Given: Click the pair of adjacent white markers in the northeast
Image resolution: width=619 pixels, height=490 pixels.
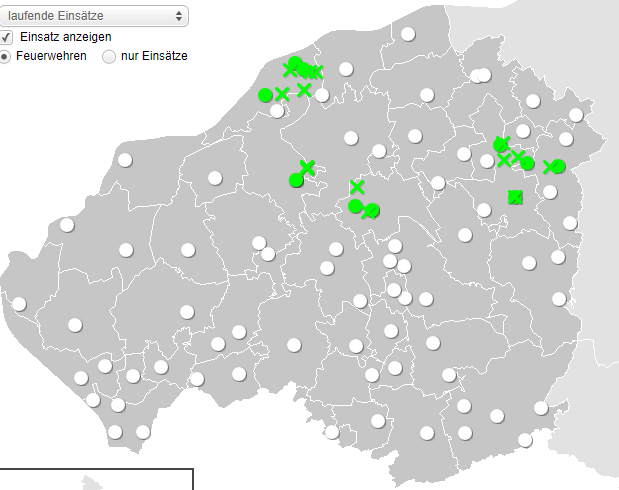Looking at the screenshot, I should pos(481,75).
